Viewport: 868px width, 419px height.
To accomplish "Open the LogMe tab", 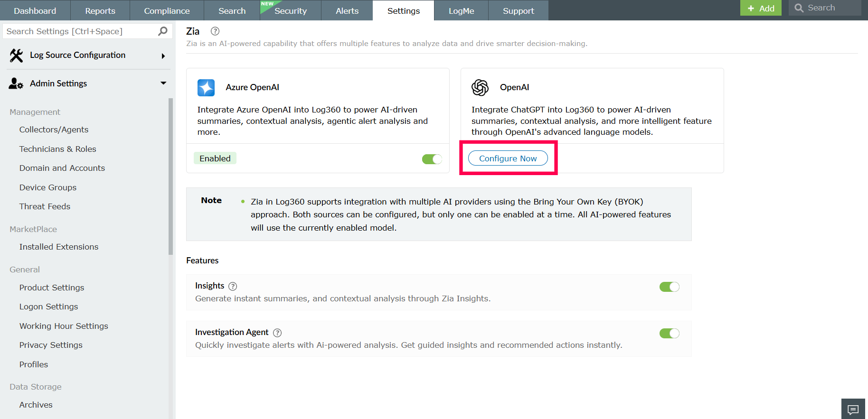I will [462, 10].
